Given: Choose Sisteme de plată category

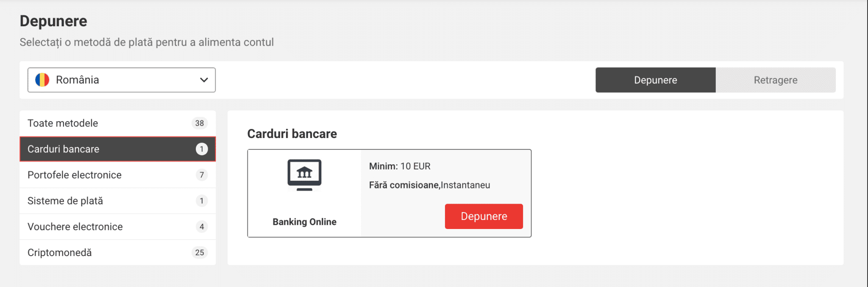Looking at the screenshot, I should [65, 201].
